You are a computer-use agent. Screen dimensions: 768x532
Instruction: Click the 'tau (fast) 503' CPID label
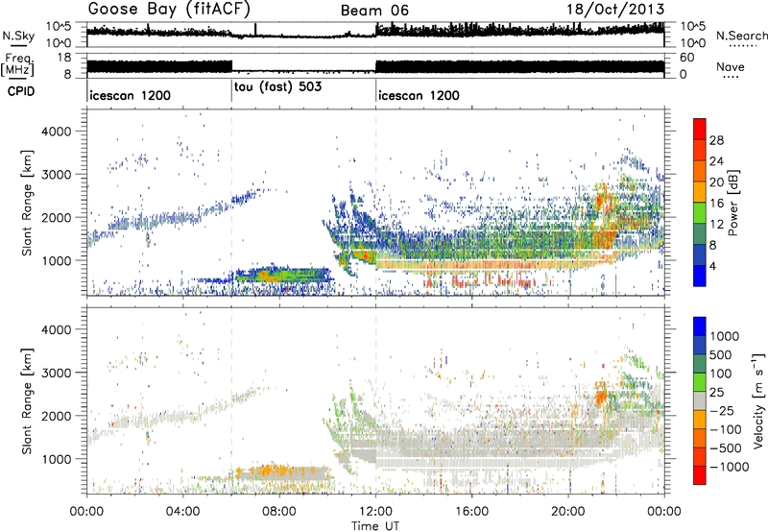coord(277,86)
